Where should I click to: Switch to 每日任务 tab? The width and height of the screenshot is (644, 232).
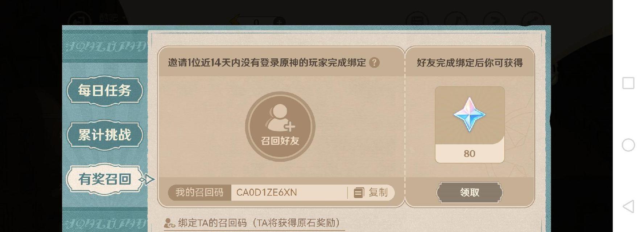(105, 91)
